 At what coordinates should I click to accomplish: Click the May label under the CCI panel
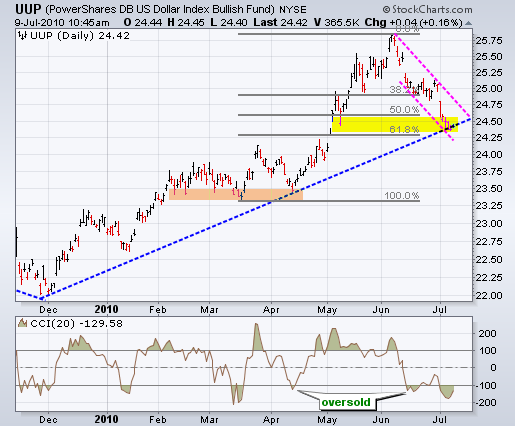(x=327, y=420)
